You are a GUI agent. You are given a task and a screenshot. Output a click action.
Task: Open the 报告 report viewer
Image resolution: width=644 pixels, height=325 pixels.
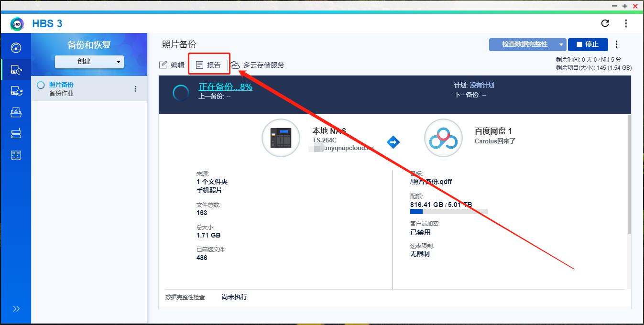point(209,65)
